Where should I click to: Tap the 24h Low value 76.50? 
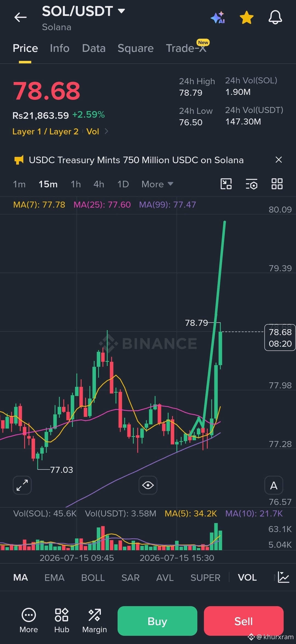click(191, 122)
